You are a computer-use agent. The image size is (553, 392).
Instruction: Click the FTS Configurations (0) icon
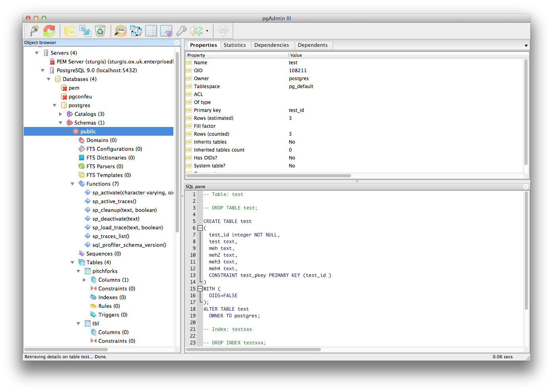point(82,149)
